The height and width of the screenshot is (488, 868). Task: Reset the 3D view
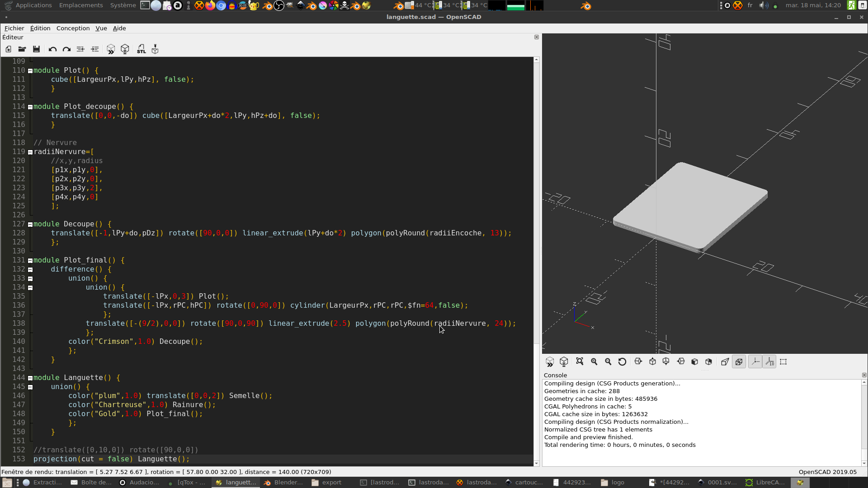(622, 362)
